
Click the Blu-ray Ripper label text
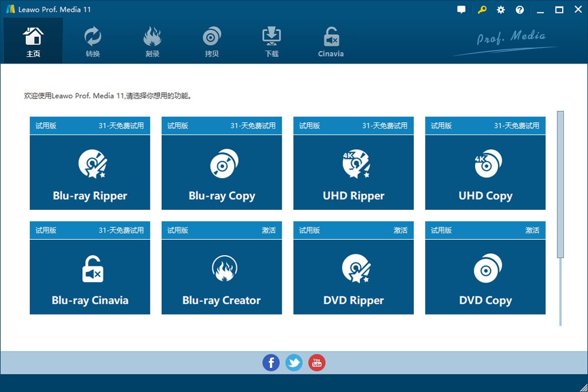[90, 196]
